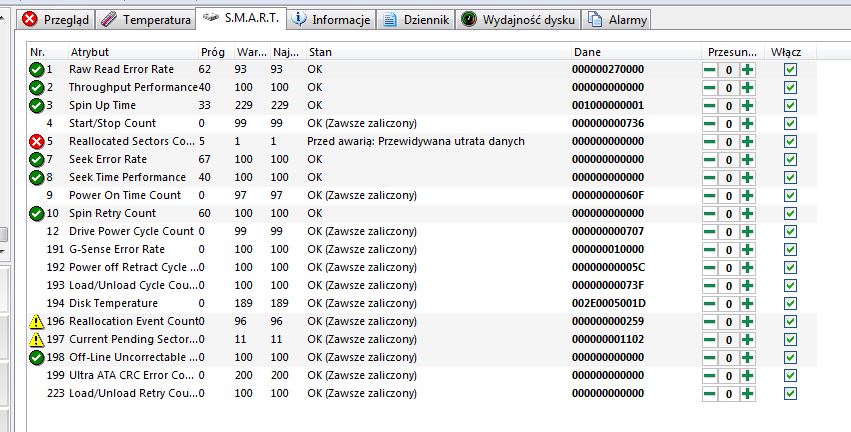Image resolution: width=851 pixels, height=432 pixels.
Task: Click green check icon for Spin Up Time
Action: (x=36, y=105)
